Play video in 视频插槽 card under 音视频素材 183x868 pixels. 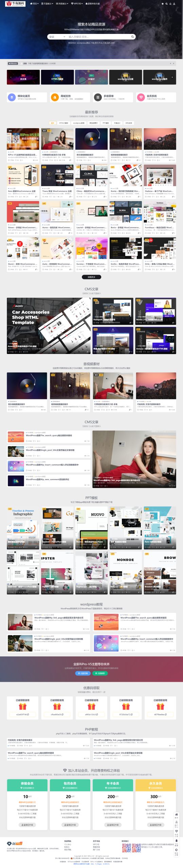pos(70,386)
